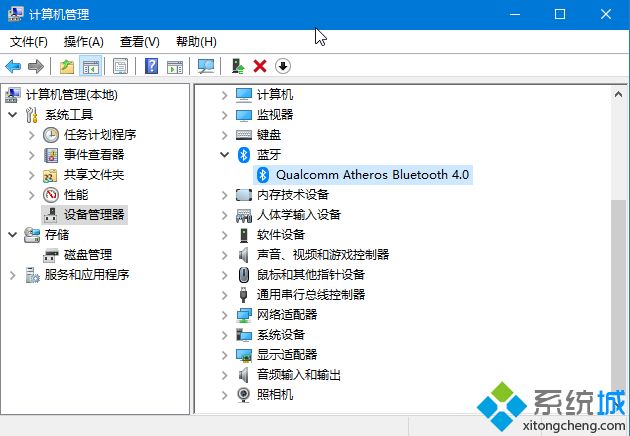Click the 共享文件夹 folder icon
The height and width of the screenshot is (436, 630).
[x=50, y=175]
